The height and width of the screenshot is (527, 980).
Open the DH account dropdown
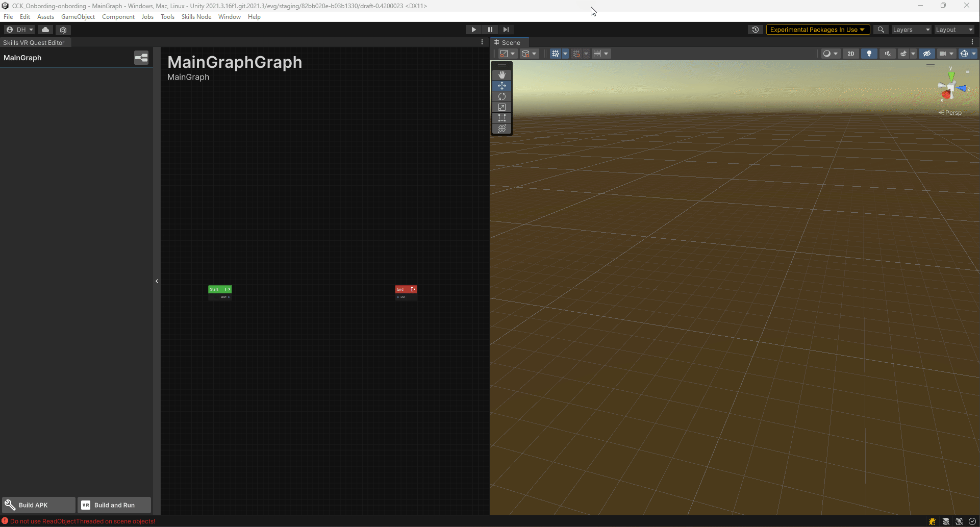point(19,30)
